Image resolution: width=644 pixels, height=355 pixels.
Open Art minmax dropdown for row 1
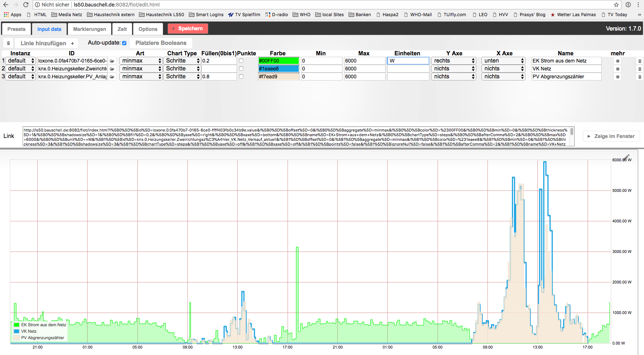[x=141, y=61]
